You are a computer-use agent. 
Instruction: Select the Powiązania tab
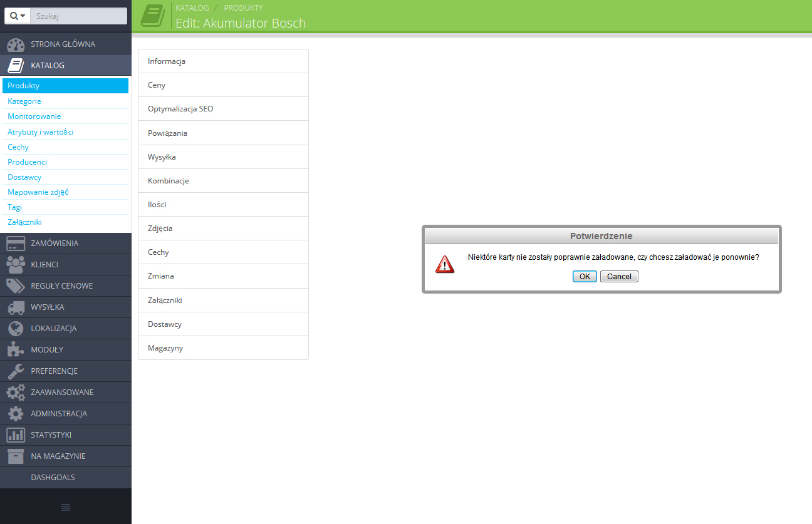tap(223, 133)
